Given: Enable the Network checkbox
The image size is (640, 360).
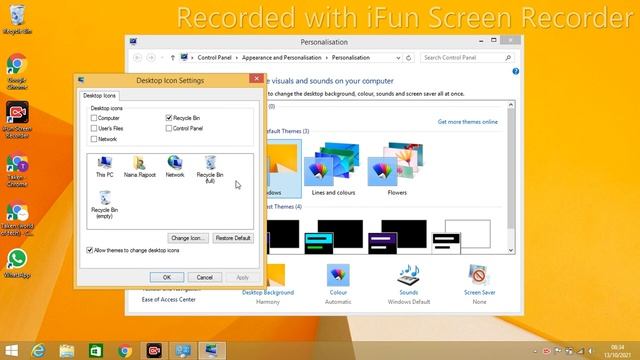Looking at the screenshot, I should click(x=94, y=139).
